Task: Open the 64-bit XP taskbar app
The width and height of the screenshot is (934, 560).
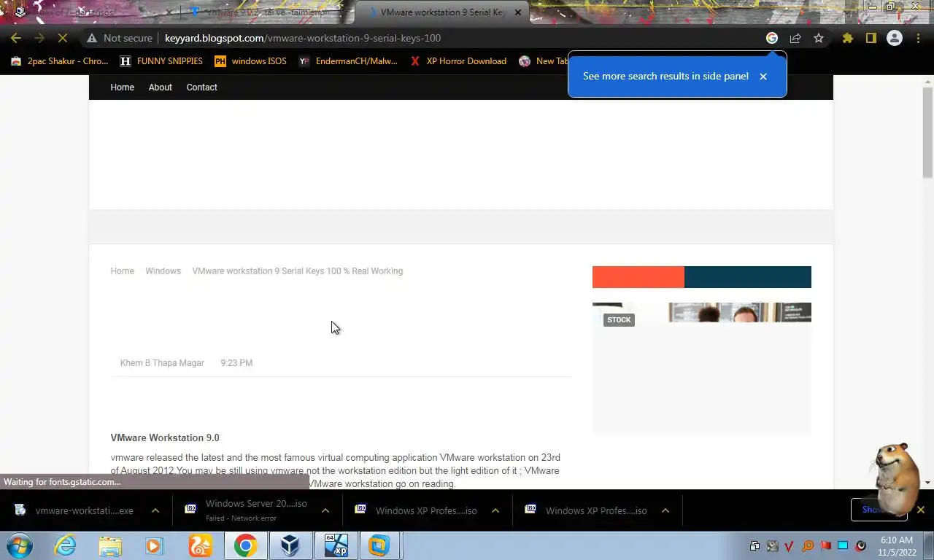Action: 336,545
